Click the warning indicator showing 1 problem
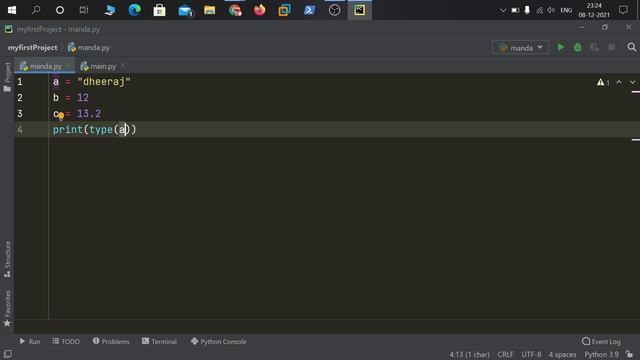 coord(603,82)
